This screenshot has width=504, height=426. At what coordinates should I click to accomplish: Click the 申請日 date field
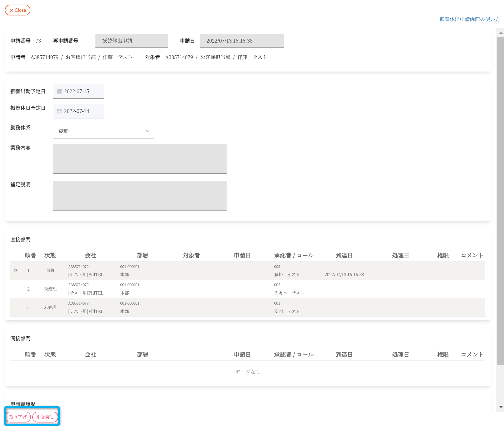[x=242, y=41]
